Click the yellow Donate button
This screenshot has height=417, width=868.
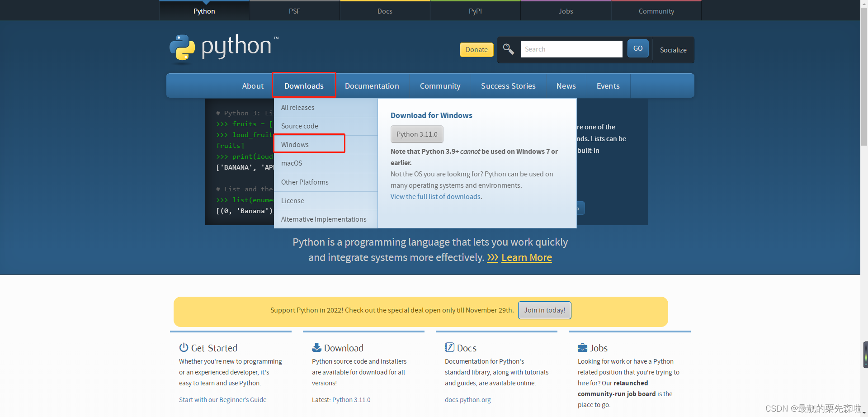tap(476, 50)
